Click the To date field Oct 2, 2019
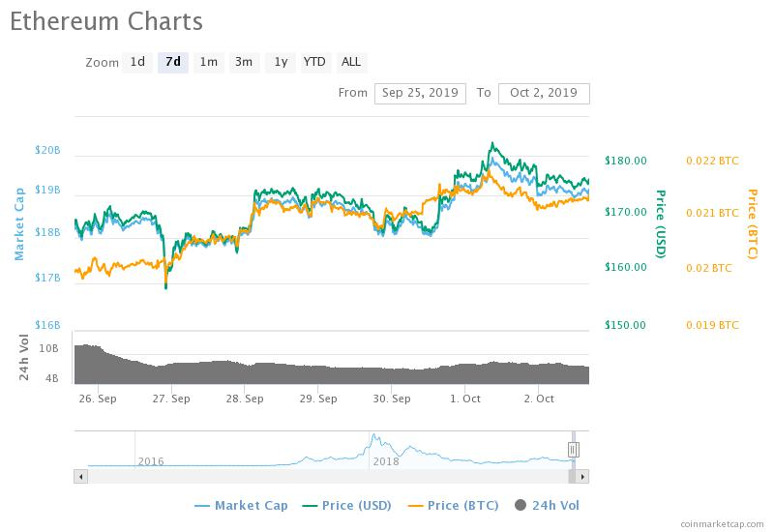Image resolution: width=774 pixels, height=532 pixels. (544, 93)
